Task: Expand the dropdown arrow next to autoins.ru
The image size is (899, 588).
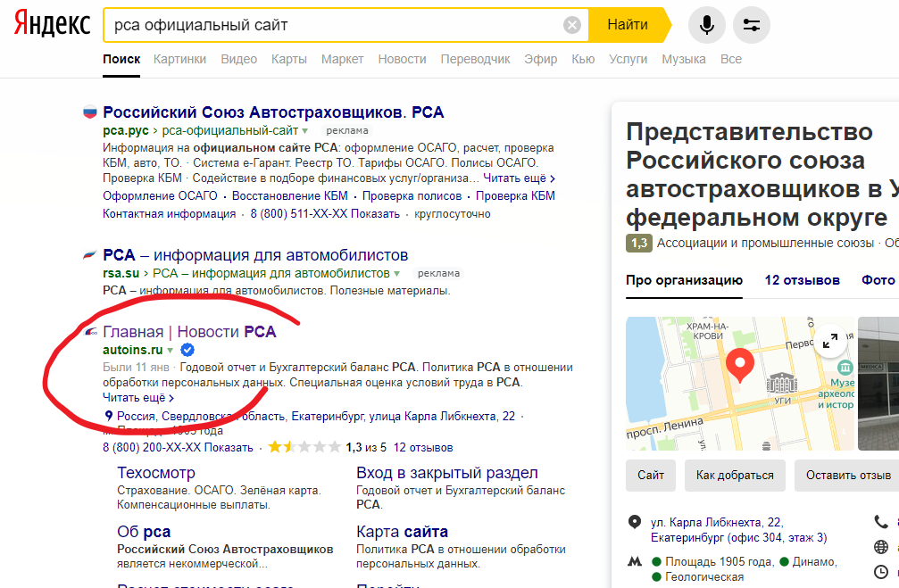Action: click(x=170, y=351)
